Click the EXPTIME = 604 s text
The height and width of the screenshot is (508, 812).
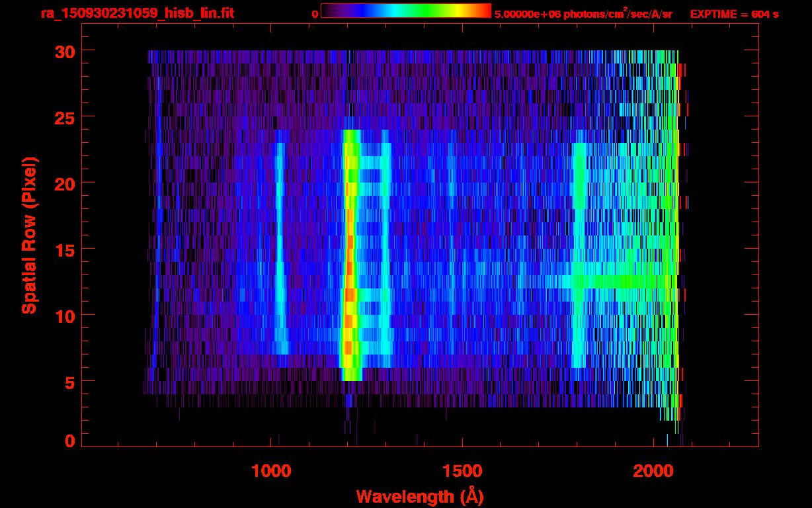[x=734, y=14]
